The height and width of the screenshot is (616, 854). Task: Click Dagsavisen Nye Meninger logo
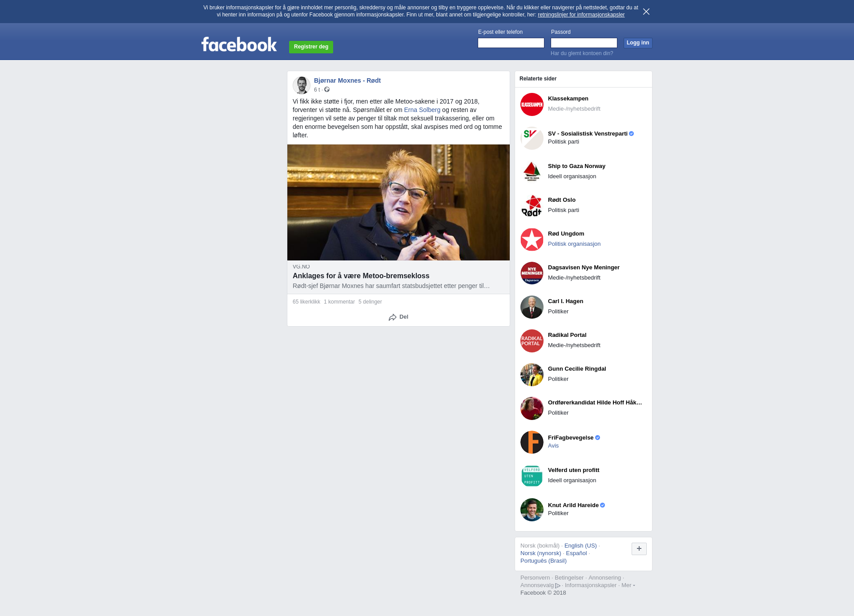[x=532, y=273]
